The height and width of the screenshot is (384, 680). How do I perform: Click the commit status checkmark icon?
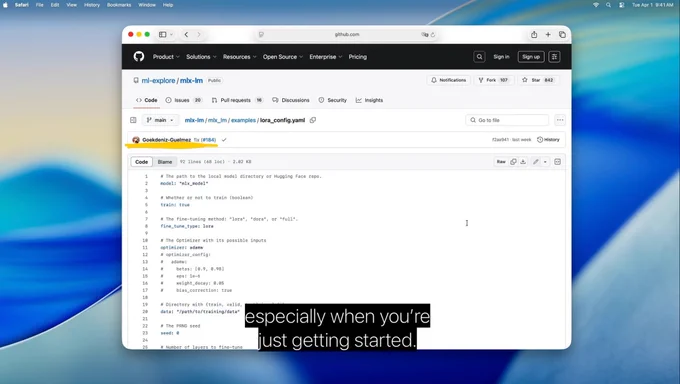(224, 140)
